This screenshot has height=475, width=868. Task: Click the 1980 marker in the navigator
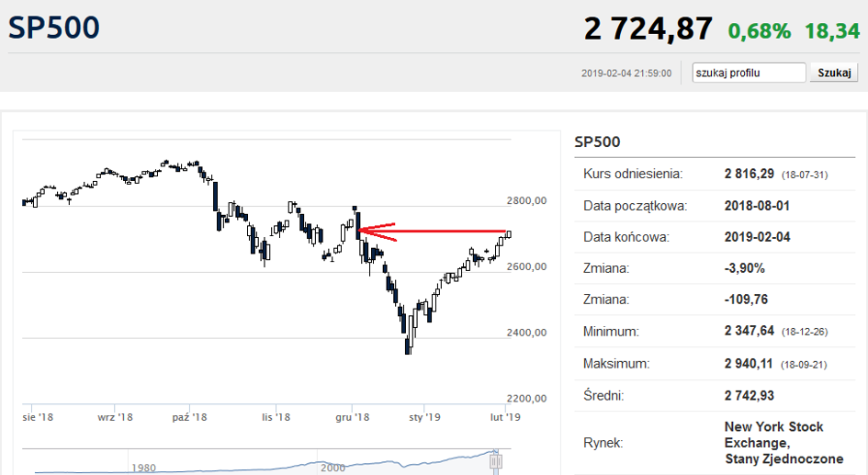pyautogui.click(x=143, y=468)
